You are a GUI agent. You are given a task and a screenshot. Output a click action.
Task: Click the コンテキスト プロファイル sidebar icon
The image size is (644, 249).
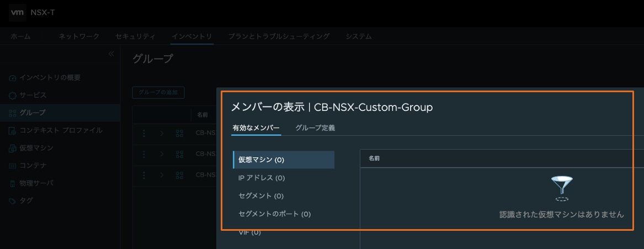click(x=12, y=131)
